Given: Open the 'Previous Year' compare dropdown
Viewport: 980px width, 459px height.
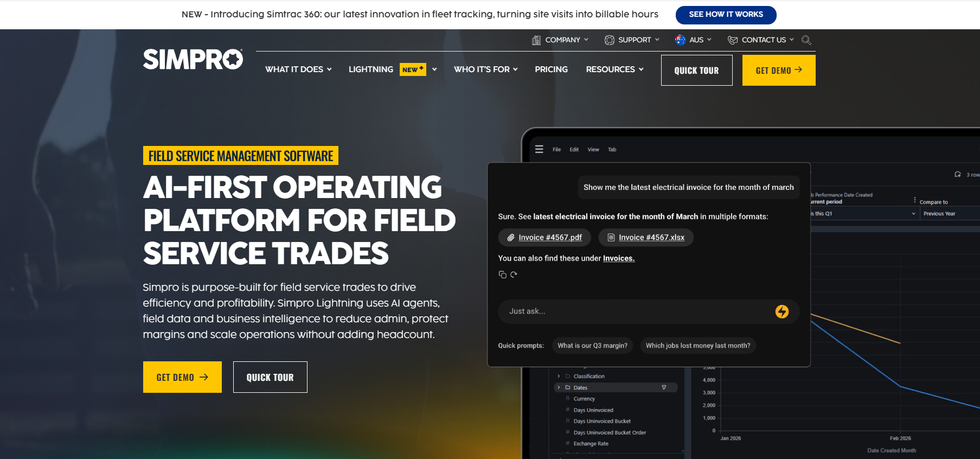Looking at the screenshot, I should tap(950, 214).
